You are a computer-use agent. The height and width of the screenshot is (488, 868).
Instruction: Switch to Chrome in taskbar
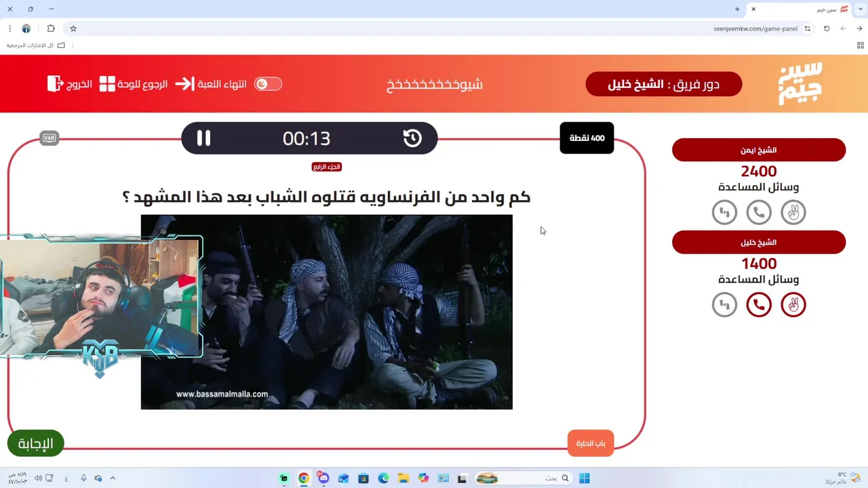[304, 479]
